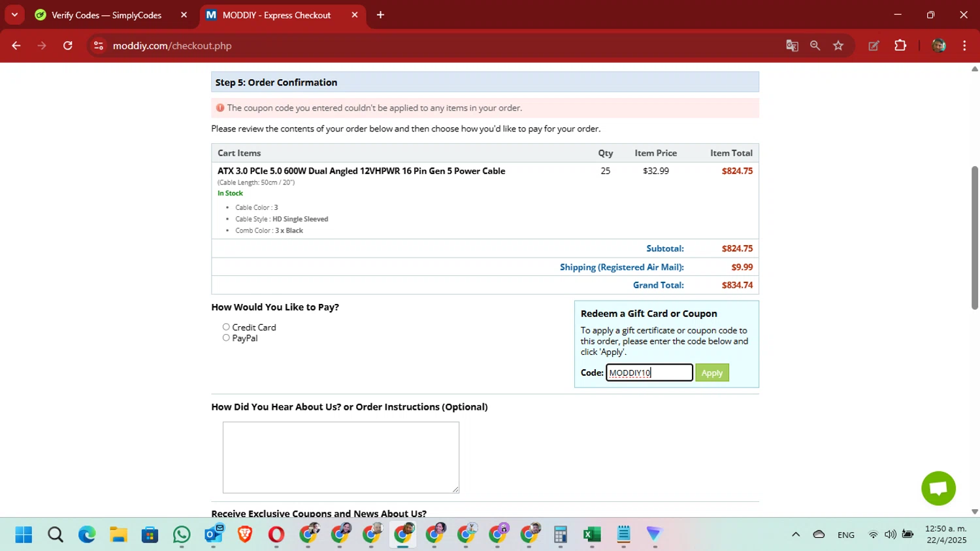980x551 pixels.
Task: Click the Grand Total amount $834.74
Action: 737,285
